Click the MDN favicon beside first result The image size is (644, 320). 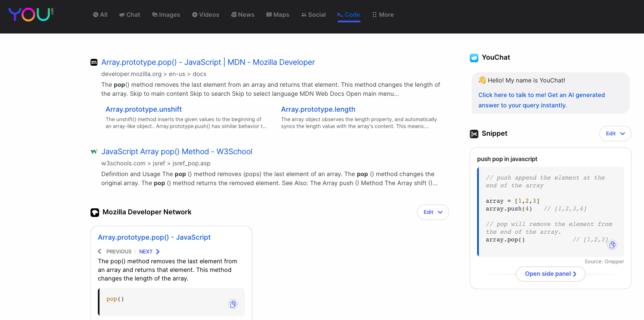(94, 62)
